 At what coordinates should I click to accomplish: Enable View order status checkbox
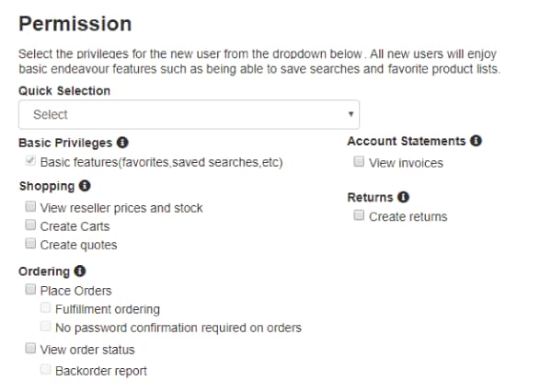(x=31, y=349)
